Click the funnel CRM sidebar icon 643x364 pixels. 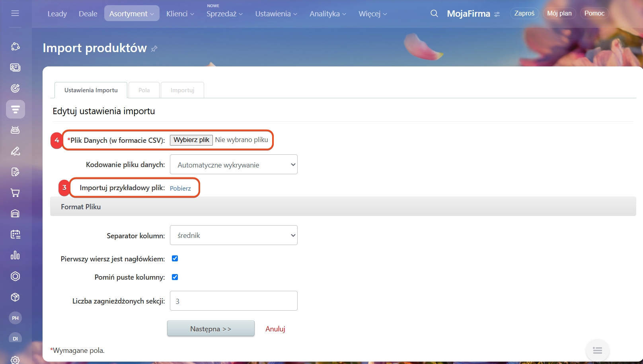click(16, 109)
